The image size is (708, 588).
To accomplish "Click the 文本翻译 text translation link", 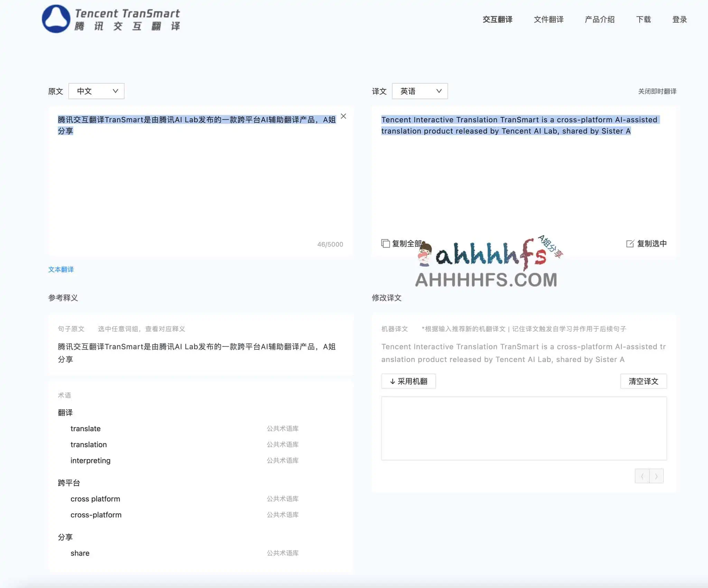I will point(61,269).
